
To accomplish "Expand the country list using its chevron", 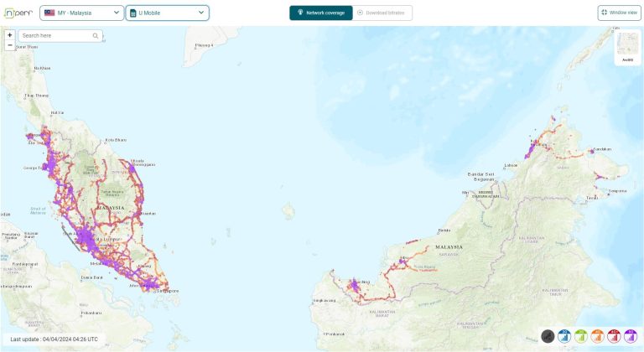I will [x=117, y=13].
